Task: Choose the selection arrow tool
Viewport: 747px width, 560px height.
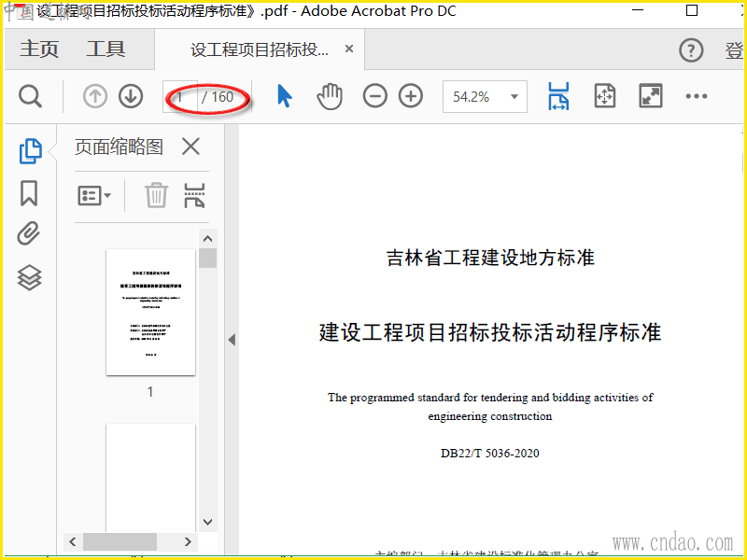Action: tap(285, 96)
